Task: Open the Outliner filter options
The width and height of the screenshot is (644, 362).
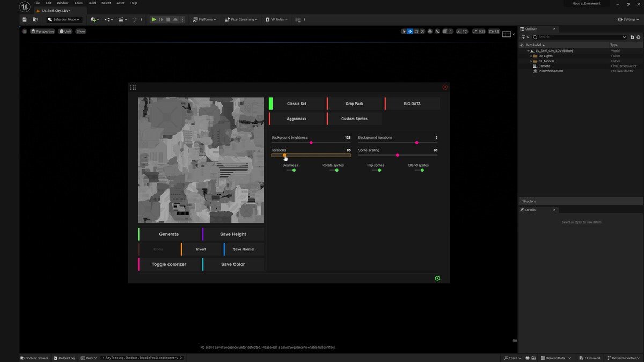Action: click(x=524, y=37)
